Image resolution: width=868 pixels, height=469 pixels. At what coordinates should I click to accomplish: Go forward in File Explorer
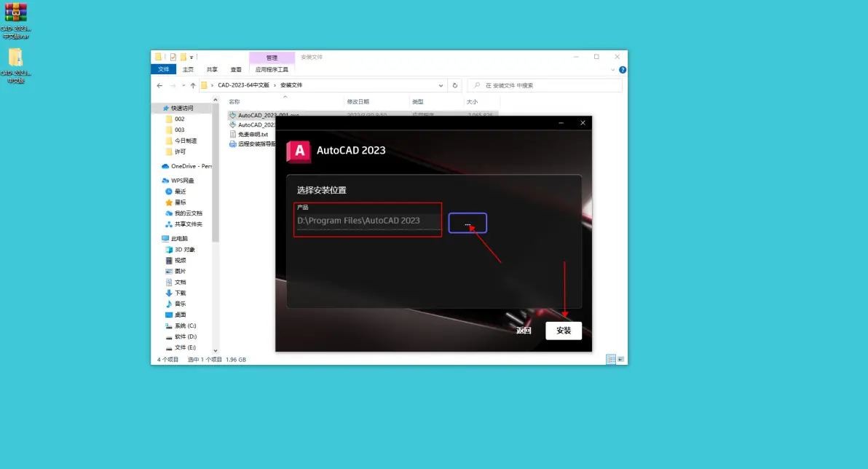point(173,85)
